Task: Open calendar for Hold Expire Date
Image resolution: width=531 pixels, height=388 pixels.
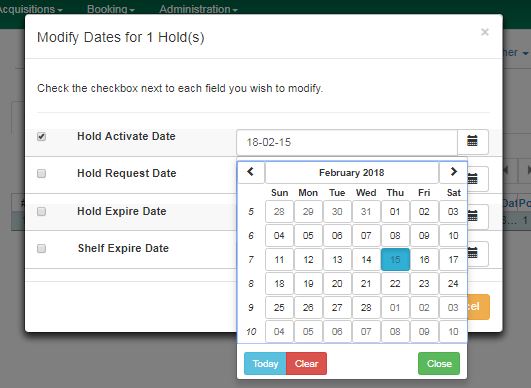Action: (x=478, y=216)
